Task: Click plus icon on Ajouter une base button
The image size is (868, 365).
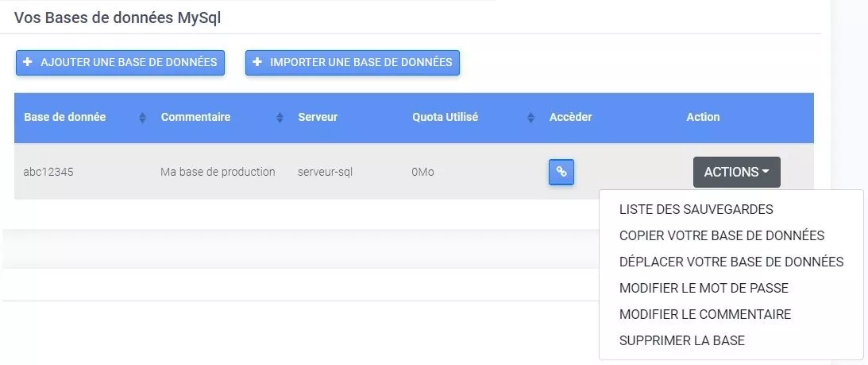Action: (x=28, y=62)
